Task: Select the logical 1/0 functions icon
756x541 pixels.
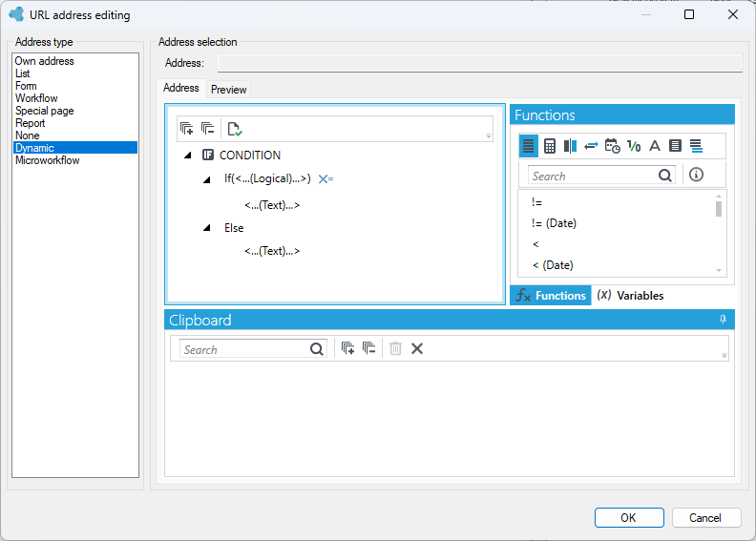Action: tap(634, 146)
